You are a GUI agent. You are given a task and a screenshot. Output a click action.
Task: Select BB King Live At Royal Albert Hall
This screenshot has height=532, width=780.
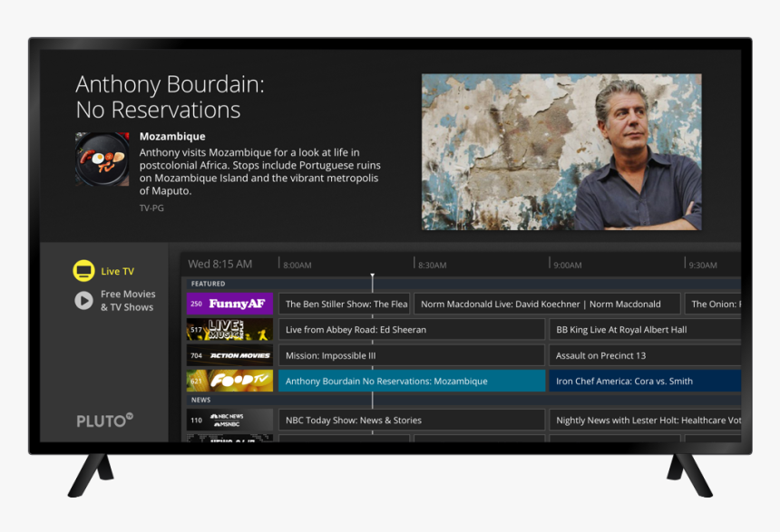click(x=645, y=330)
